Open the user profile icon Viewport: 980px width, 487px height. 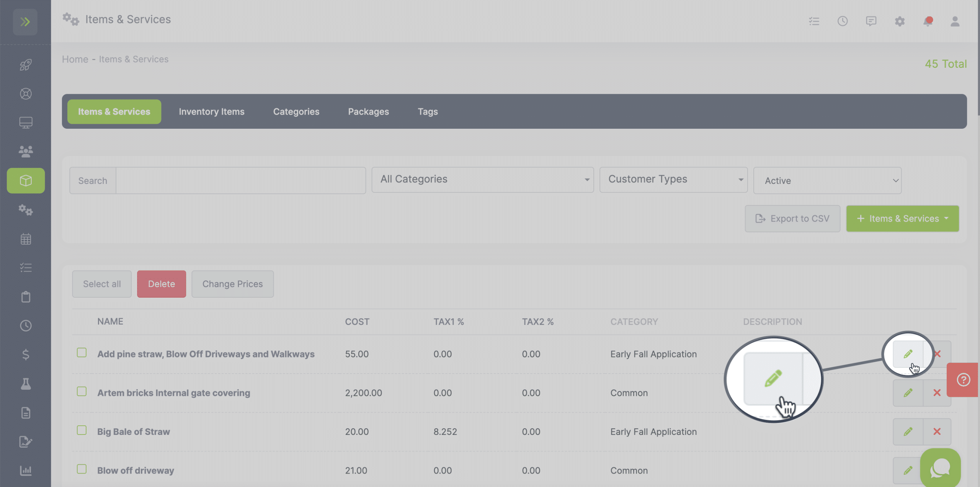(955, 21)
